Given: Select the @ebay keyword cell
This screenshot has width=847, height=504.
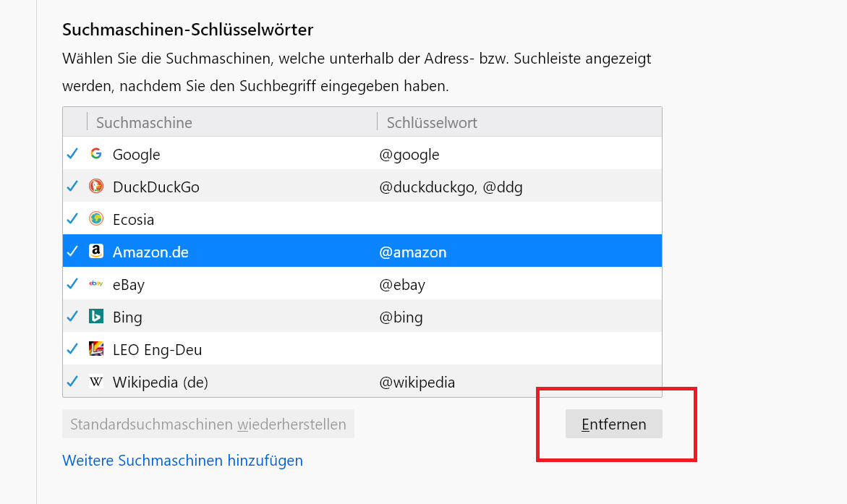Looking at the screenshot, I should (402, 284).
